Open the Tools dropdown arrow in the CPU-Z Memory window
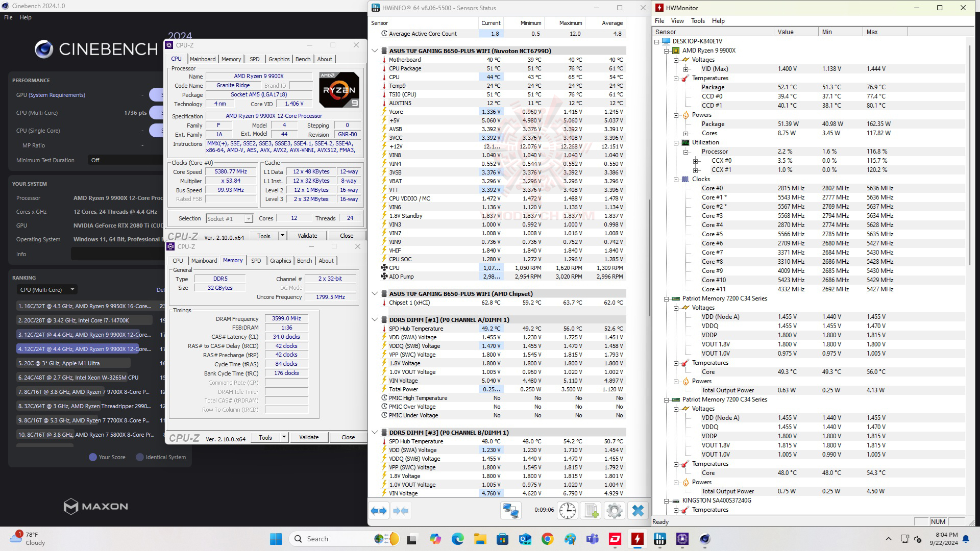Image resolution: width=980 pixels, height=551 pixels. [284, 437]
